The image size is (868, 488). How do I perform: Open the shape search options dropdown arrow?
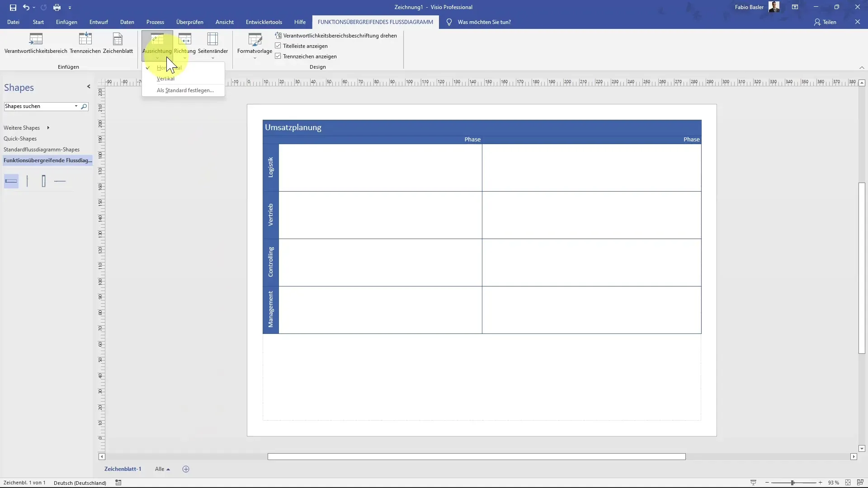click(76, 106)
